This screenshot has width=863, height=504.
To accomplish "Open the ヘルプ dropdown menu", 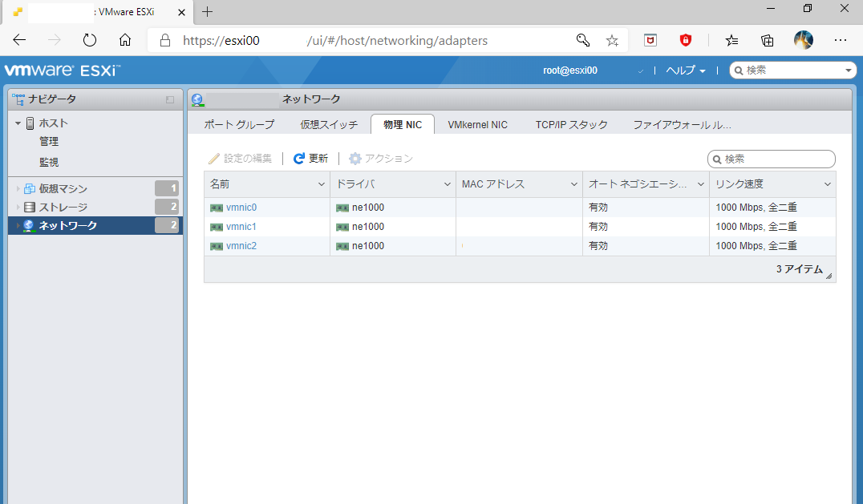I will [x=686, y=71].
